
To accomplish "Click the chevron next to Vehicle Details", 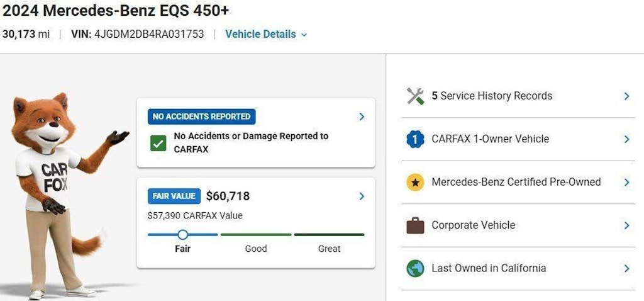I will coord(304,35).
